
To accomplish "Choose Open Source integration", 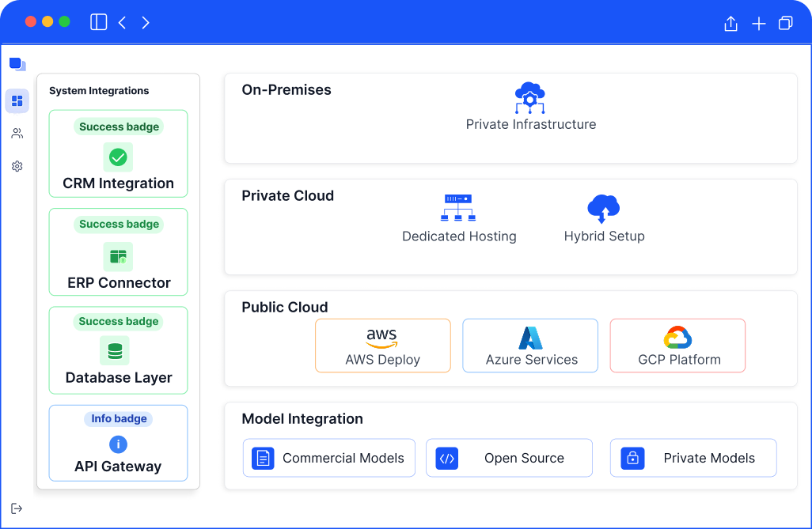I will pyautogui.click(x=509, y=458).
